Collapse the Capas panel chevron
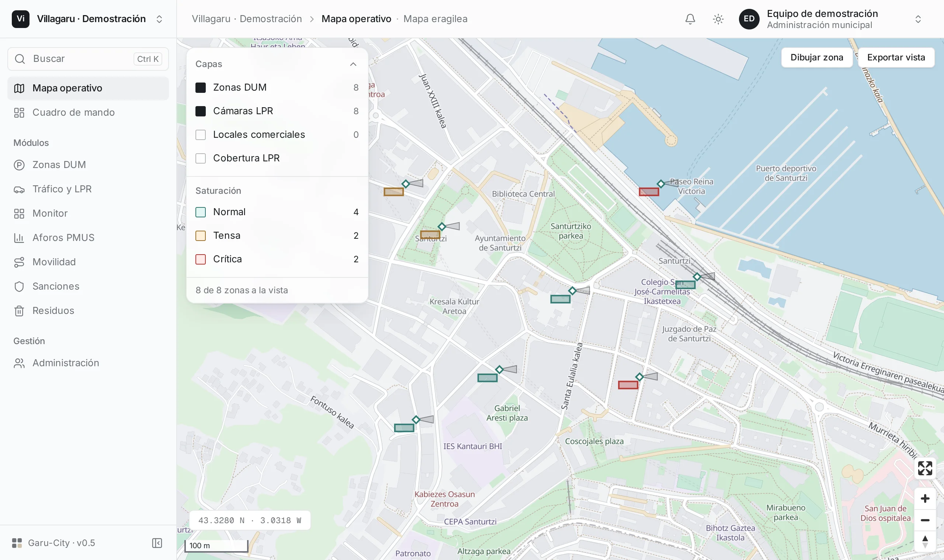The width and height of the screenshot is (944, 560). (x=353, y=64)
